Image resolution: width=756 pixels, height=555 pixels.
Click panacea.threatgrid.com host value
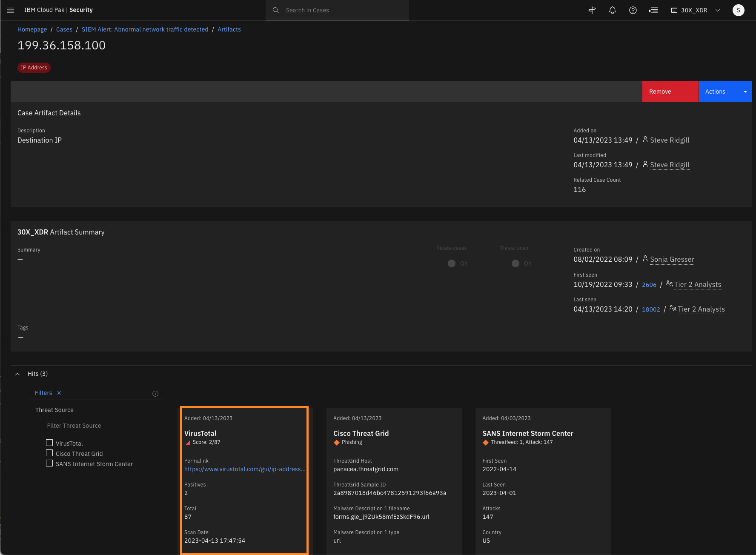366,469
